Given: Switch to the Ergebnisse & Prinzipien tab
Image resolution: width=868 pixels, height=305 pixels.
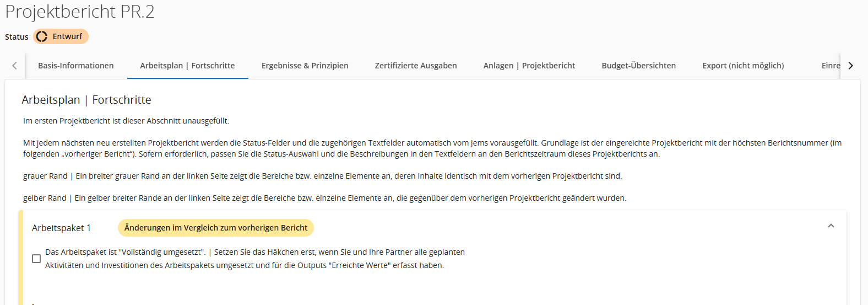Looking at the screenshot, I should pos(305,66).
